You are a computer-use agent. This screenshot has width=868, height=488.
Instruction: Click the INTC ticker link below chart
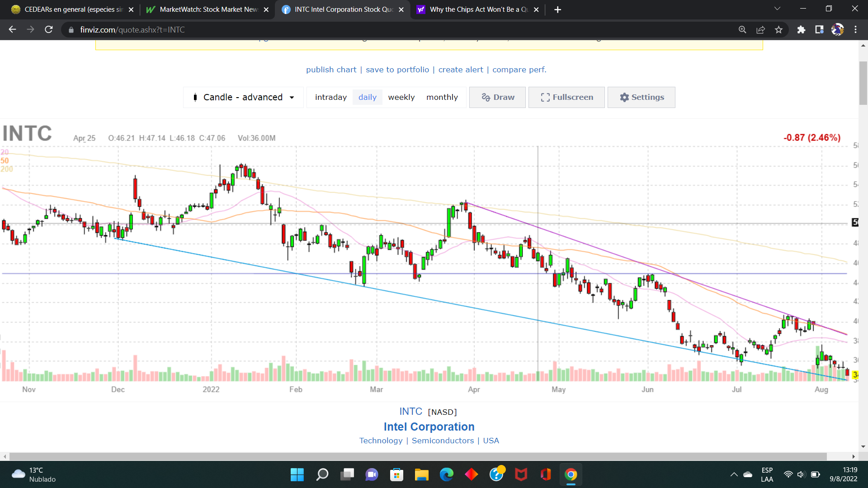coord(410,412)
